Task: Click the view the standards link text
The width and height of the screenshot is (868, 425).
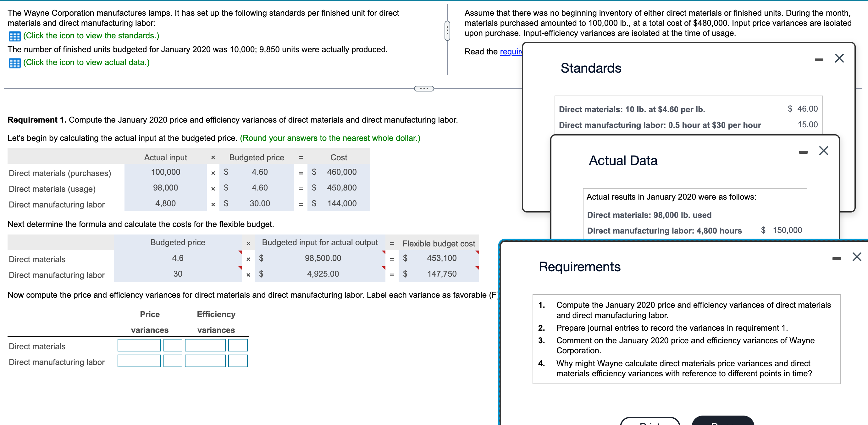Action: [91, 36]
